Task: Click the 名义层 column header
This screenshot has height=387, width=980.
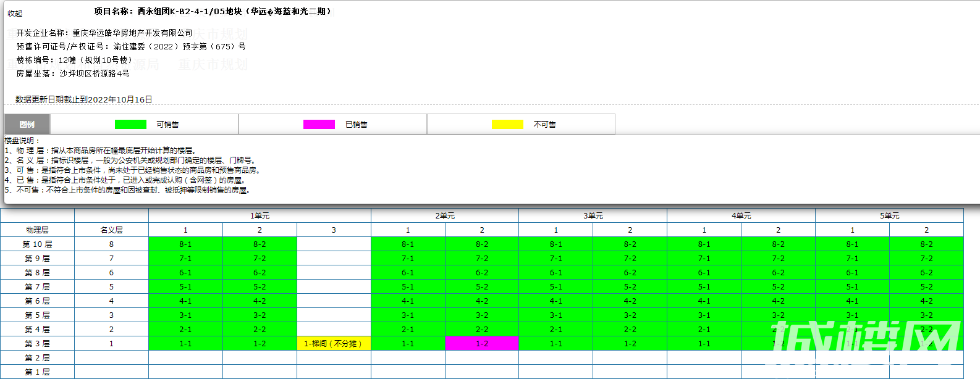Action: pos(111,230)
